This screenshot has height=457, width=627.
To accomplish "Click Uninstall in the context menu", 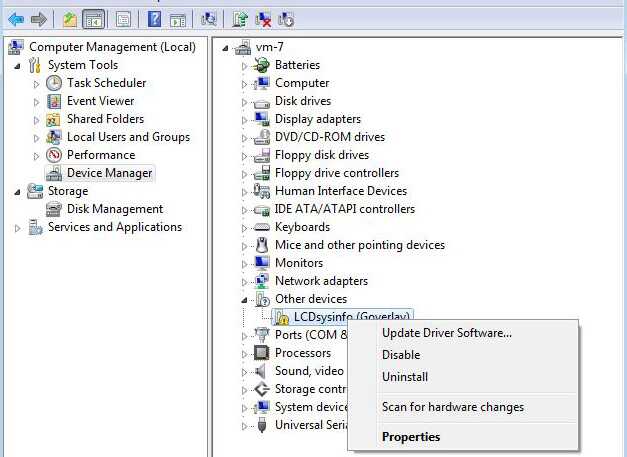I will pos(405,377).
